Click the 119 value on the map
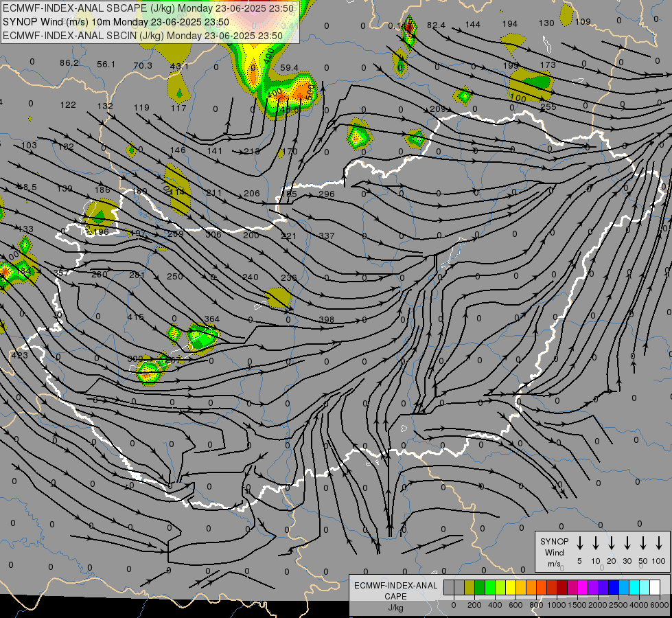 [141, 108]
